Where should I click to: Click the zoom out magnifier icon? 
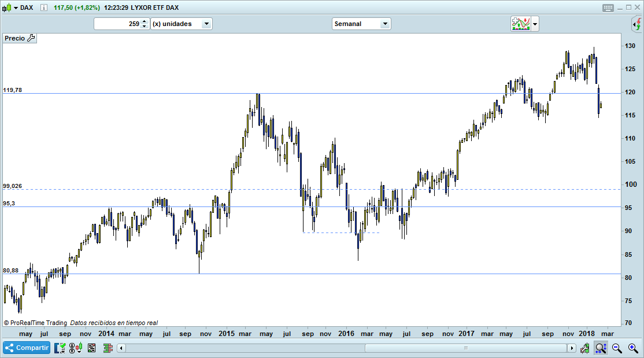[616, 348]
